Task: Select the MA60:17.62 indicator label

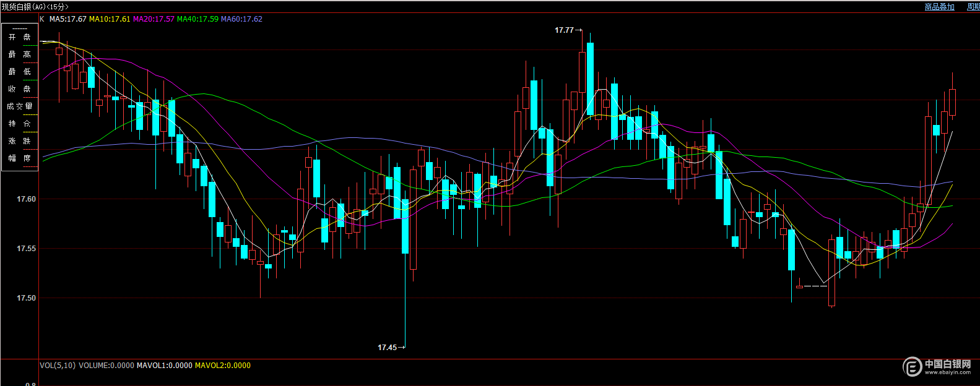Action: click(x=241, y=19)
